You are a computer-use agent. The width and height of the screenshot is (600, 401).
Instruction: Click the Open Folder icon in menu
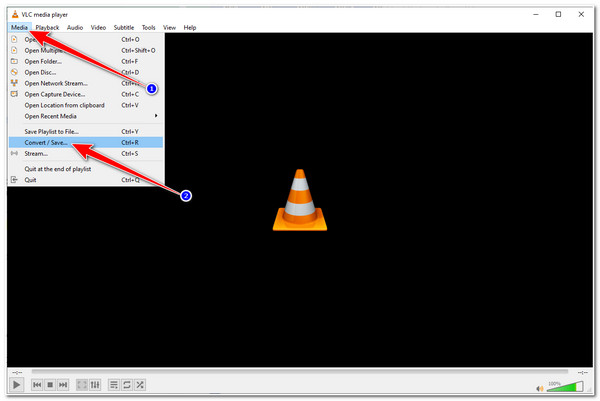(14, 61)
